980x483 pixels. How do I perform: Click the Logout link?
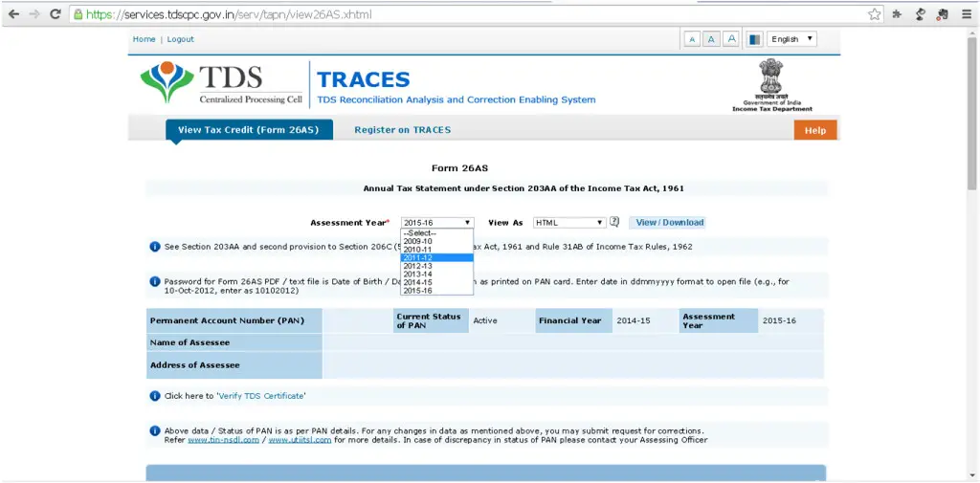181,39
